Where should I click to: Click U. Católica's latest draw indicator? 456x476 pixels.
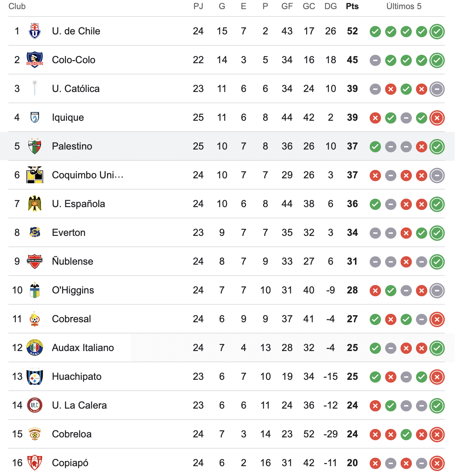(x=437, y=89)
